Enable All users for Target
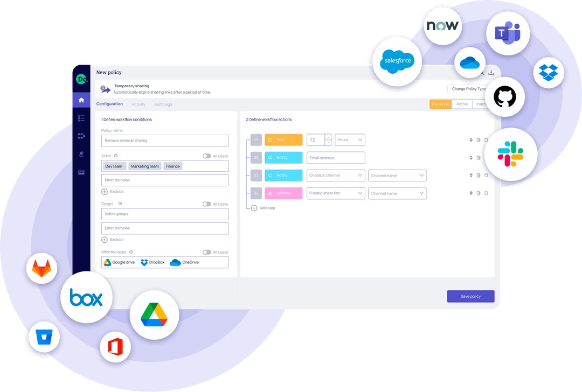The height and width of the screenshot is (392, 582). coord(206,204)
